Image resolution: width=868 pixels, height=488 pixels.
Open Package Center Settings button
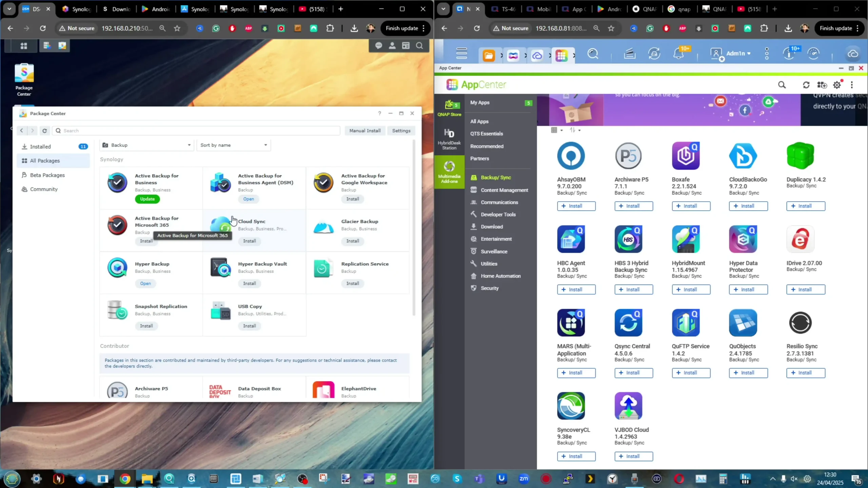point(401,130)
